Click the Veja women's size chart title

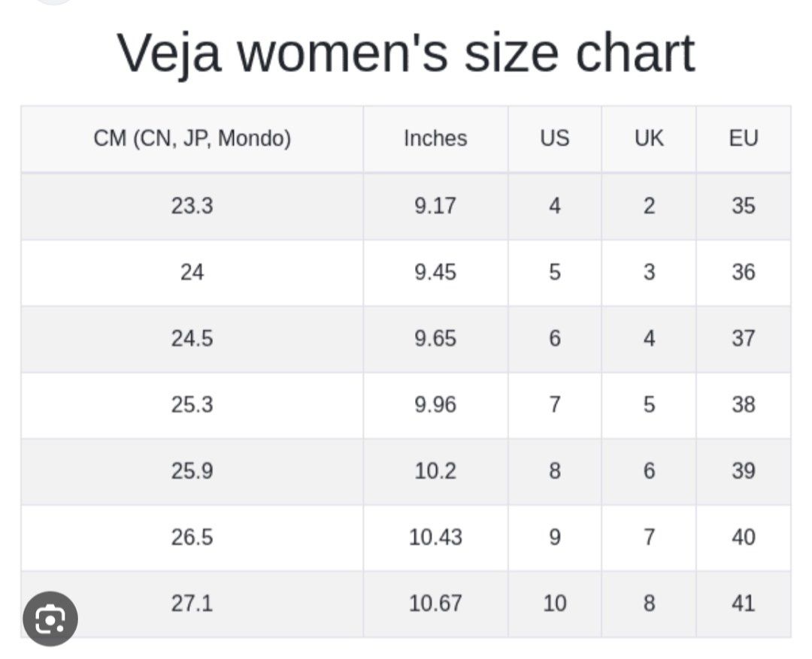(406, 53)
